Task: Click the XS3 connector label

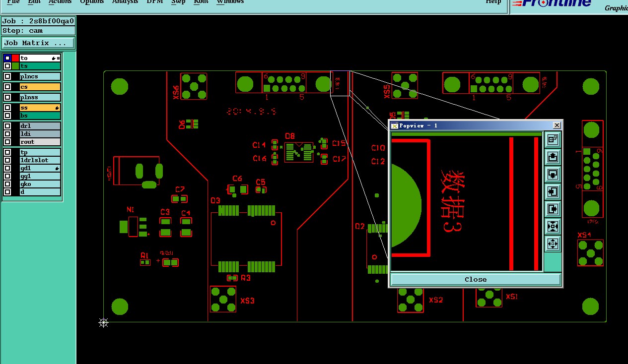Action: (247, 301)
